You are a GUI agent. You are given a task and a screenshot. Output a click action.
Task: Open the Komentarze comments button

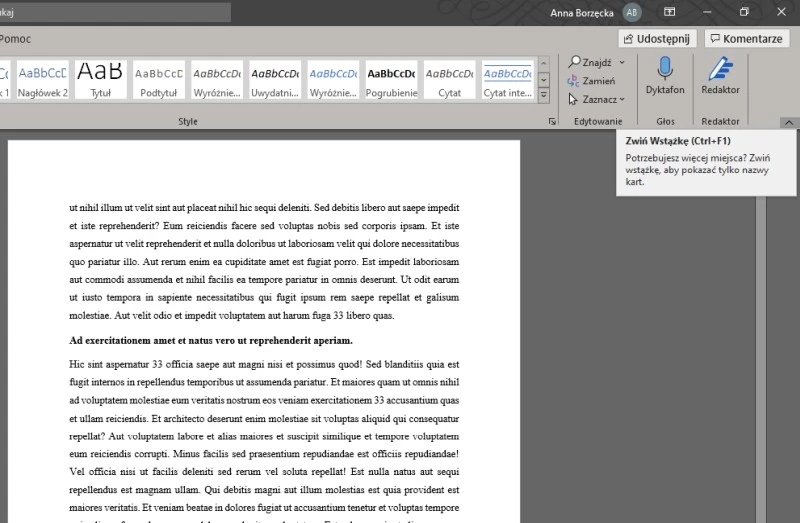[x=746, y=39]
